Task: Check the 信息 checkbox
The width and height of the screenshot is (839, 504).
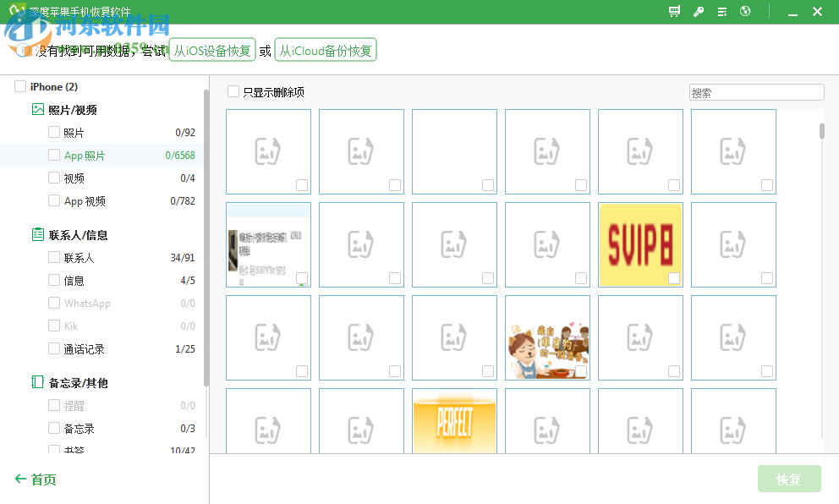Action: pyautogui.click(x=54, y=280)
